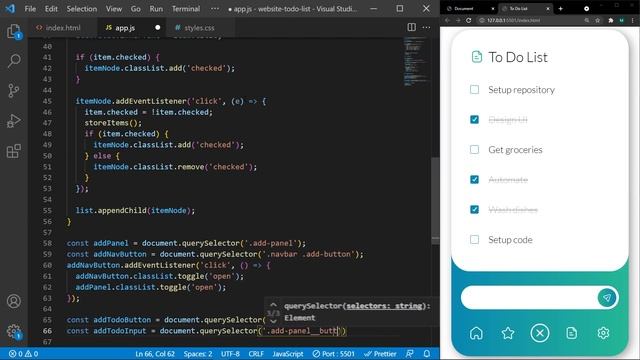Open the Run menu
The width and height of the screenshot is (640, 360).
tap(156, 9)
